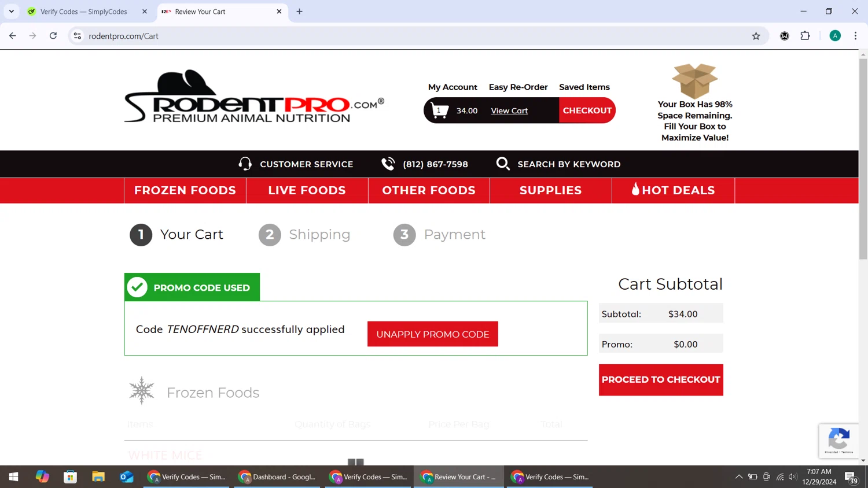868x488 pixels.
Task: Open the notification center icon
Action: pos(851,478)
